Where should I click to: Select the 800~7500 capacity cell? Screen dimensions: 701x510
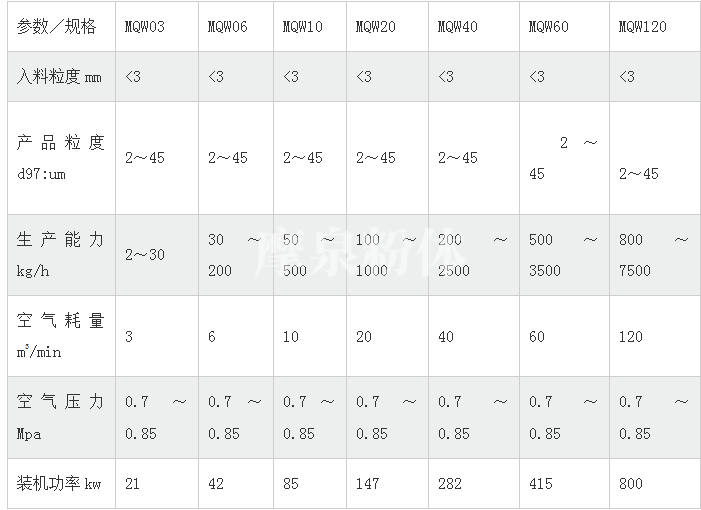coord(653,254)
